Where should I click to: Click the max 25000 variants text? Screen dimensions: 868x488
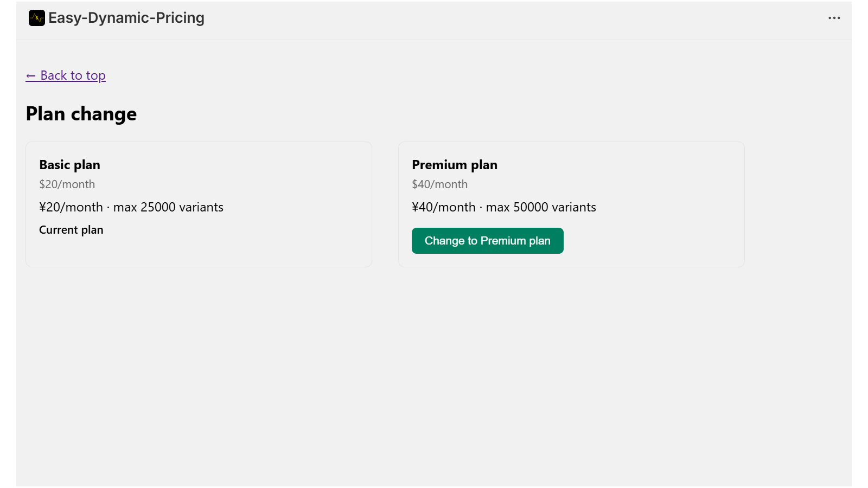168,207
